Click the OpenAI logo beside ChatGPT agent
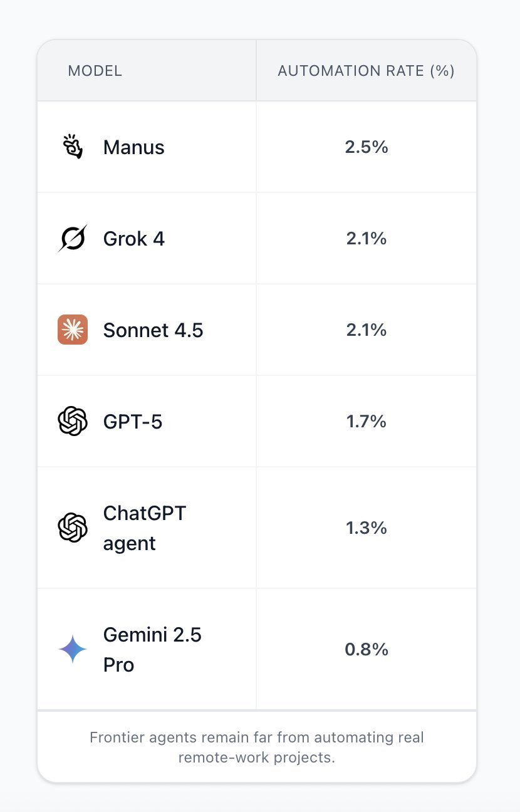Image resolution: width=520 pixels, height=812 pixels. click(x=73, y=528)
